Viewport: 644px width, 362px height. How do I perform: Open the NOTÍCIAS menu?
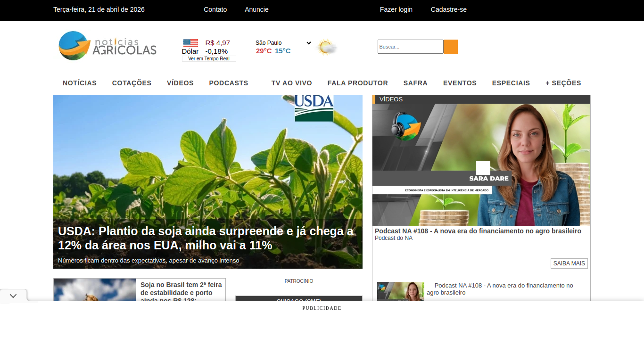tap(80, 83)
